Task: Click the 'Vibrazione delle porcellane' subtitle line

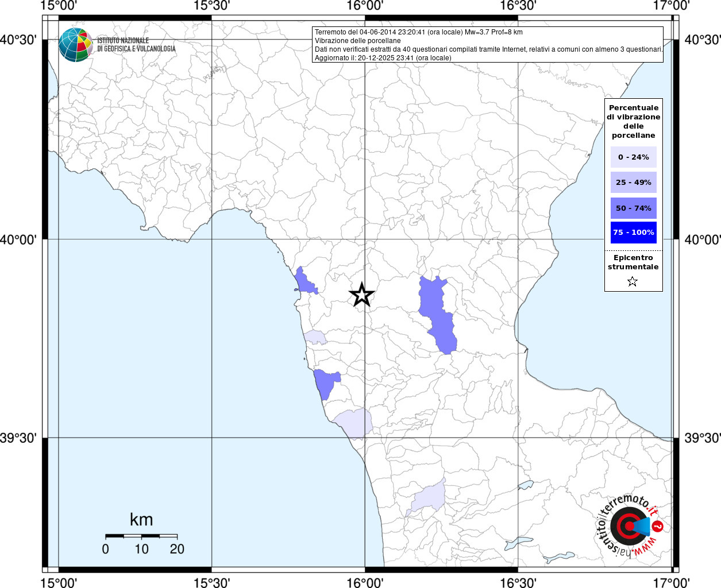Action: [x=358, y=41]
